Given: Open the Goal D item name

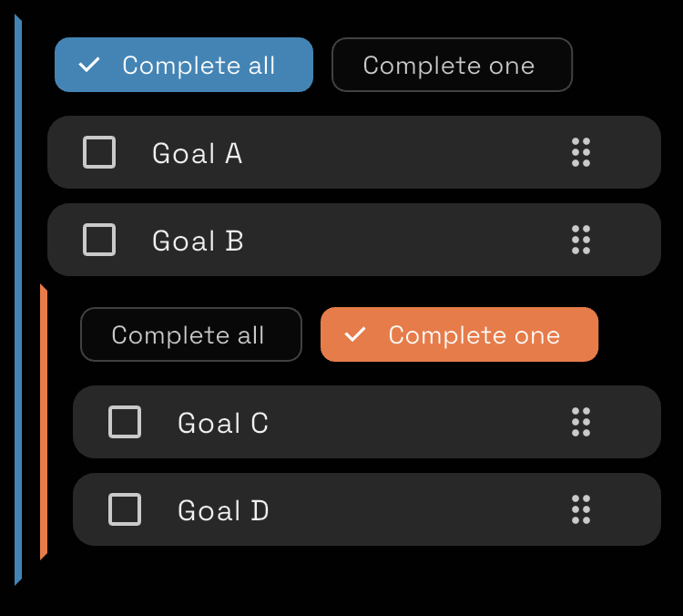Looking at the screenshot, I should [222, 510].
